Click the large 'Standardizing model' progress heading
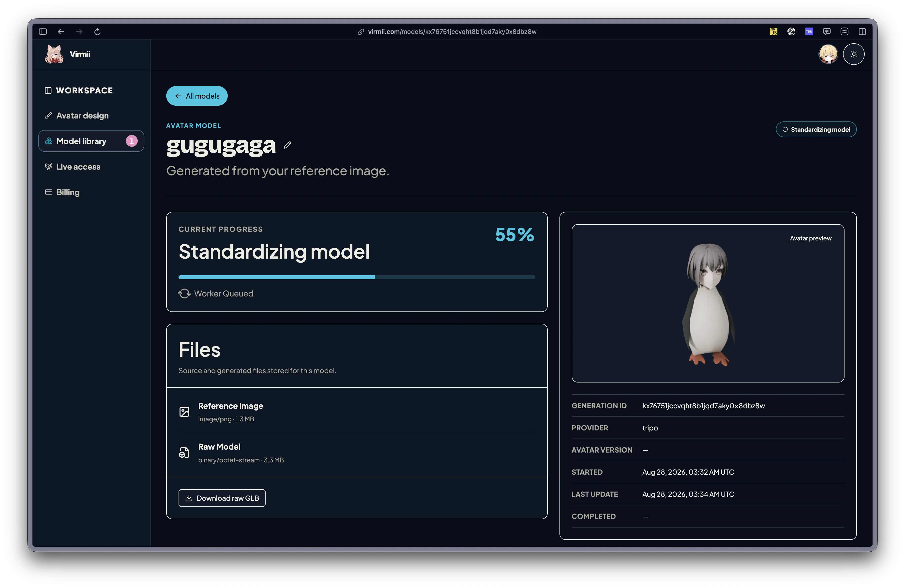The width and height of the screenshot is (905, 588). (x=274, y=252)
